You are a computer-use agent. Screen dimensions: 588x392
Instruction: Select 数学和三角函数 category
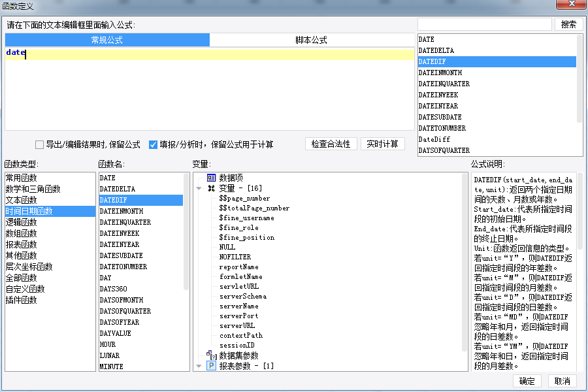50,189
